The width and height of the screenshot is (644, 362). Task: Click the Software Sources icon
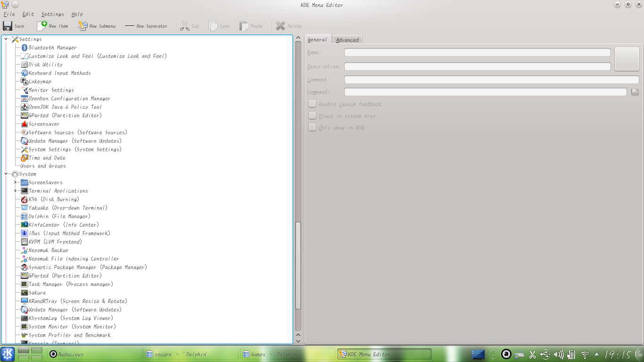(25, 132)
